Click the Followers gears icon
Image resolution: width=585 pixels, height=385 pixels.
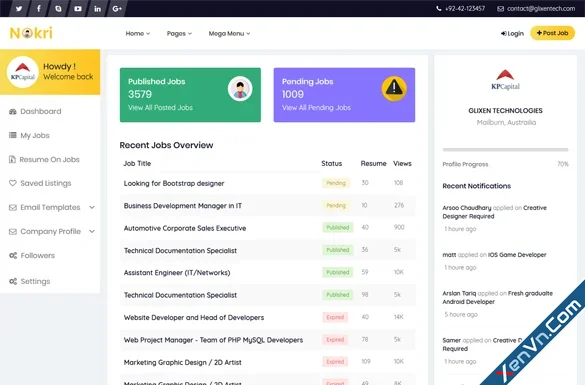pyautogui.click(x=13, y=256)
